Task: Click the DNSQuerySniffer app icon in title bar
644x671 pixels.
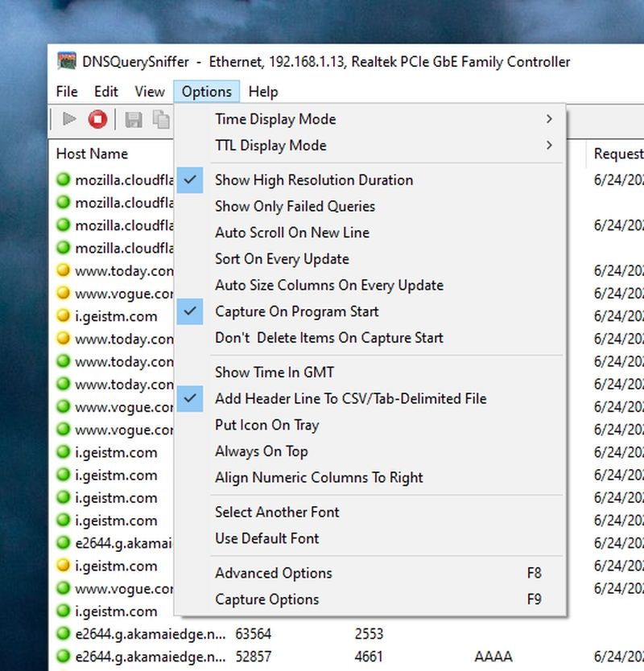Action: point(67,61)
